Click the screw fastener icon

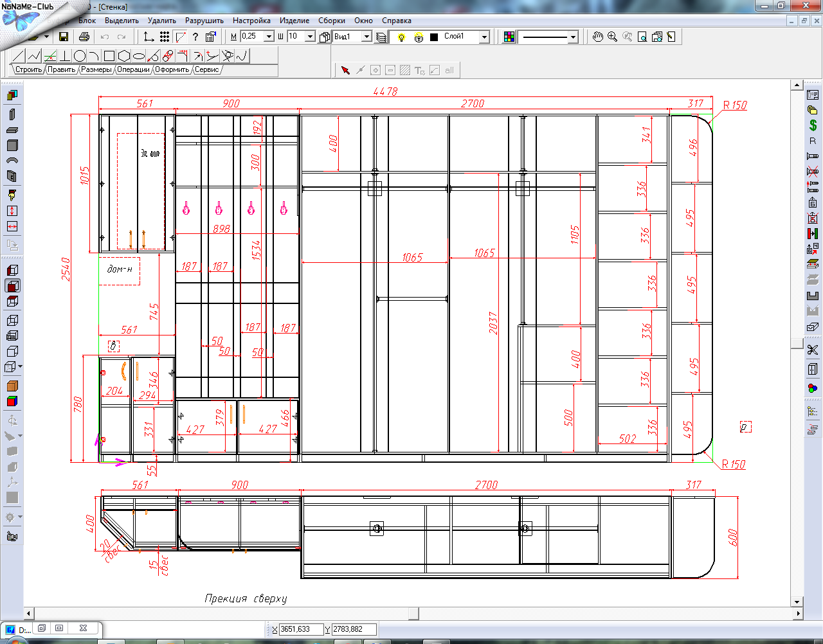(813, 156)
